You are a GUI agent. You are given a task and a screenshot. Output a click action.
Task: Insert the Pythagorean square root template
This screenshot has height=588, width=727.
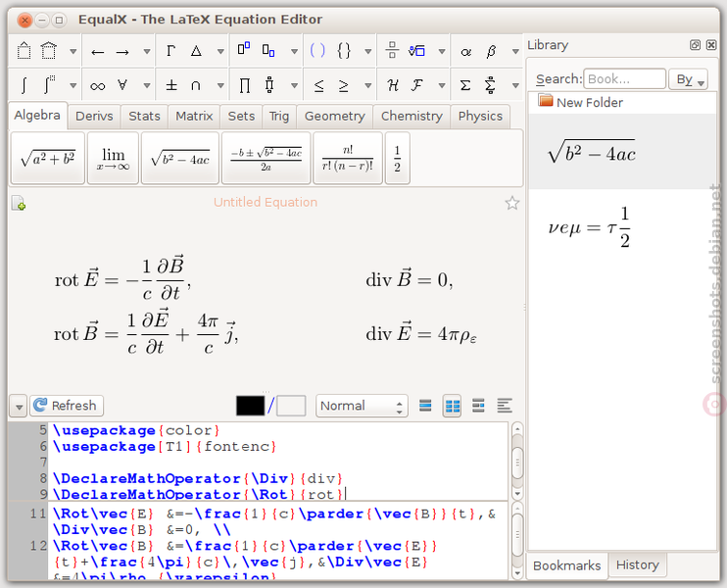point(48,158)
